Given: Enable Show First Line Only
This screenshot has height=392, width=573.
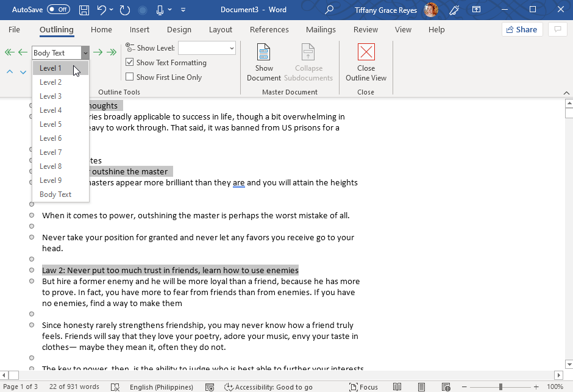Looking at the screenshot, I should [130, 77].
